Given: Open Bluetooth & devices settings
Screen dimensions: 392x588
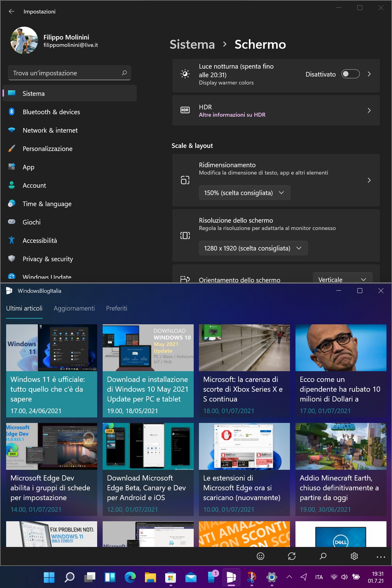Looking at the screenshot, I should 70,112.
